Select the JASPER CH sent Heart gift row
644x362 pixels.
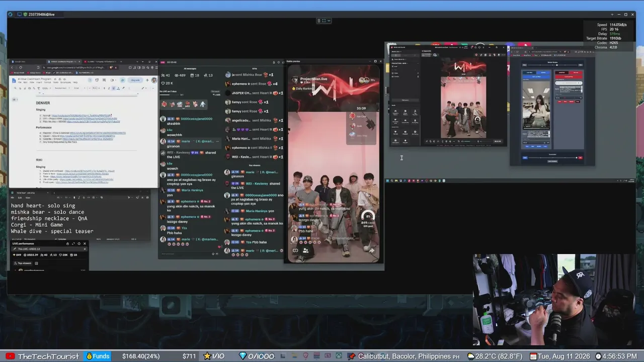pyautogui.click(x=254, y=93)
